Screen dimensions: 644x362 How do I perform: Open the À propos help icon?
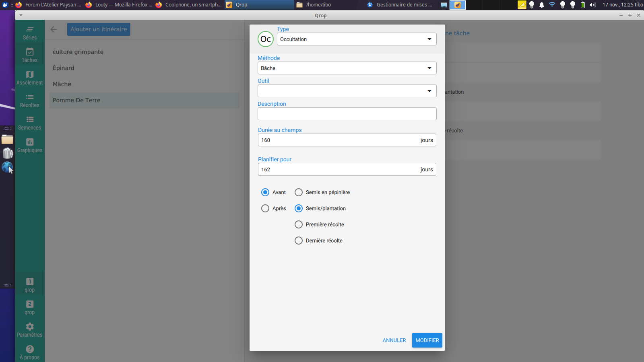[x=30, y=349]
